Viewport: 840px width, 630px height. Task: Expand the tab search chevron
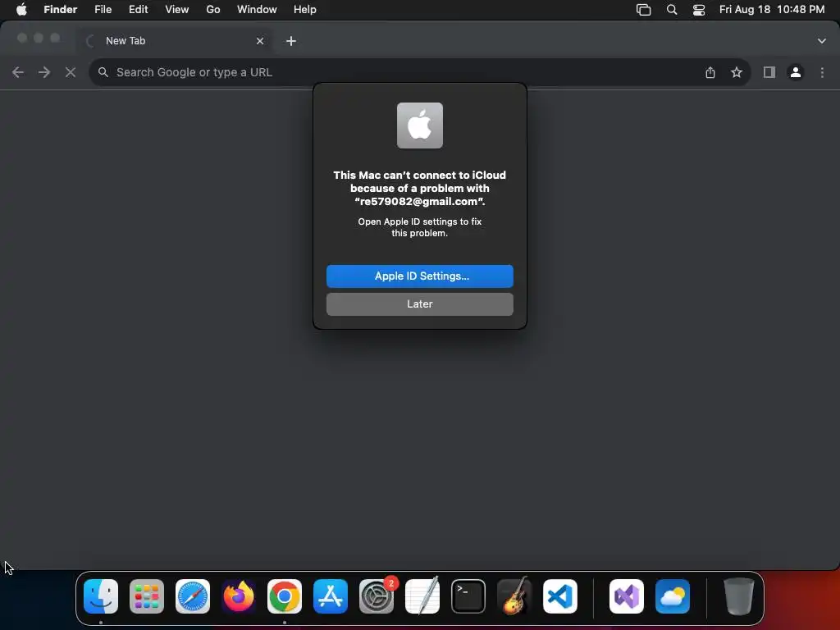pyautogui.click(x=822, y=41)
